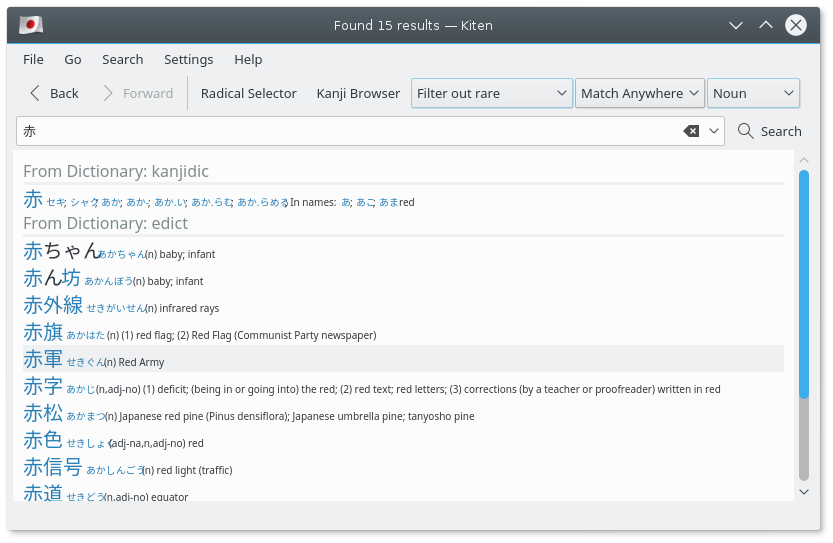Clear the search field text
Viewport: 833px width, 543px height.
tap(691, 131)
